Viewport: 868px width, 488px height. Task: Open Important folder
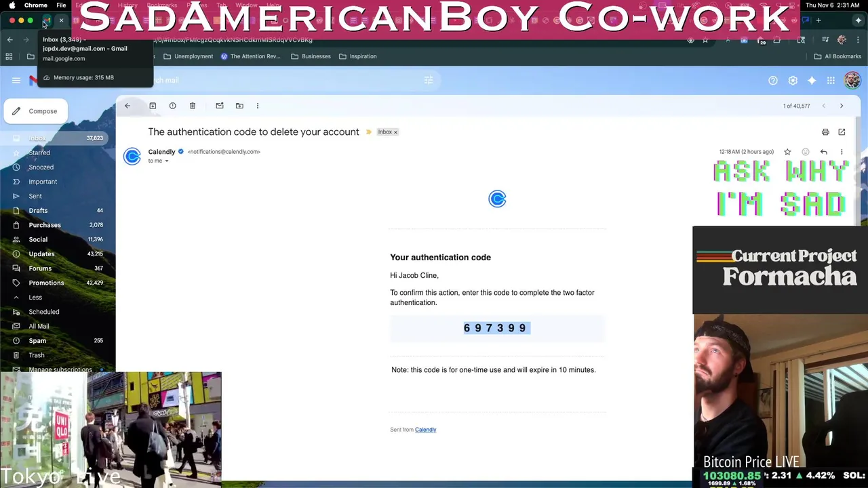pyautogui.click(x=54, y=182)
